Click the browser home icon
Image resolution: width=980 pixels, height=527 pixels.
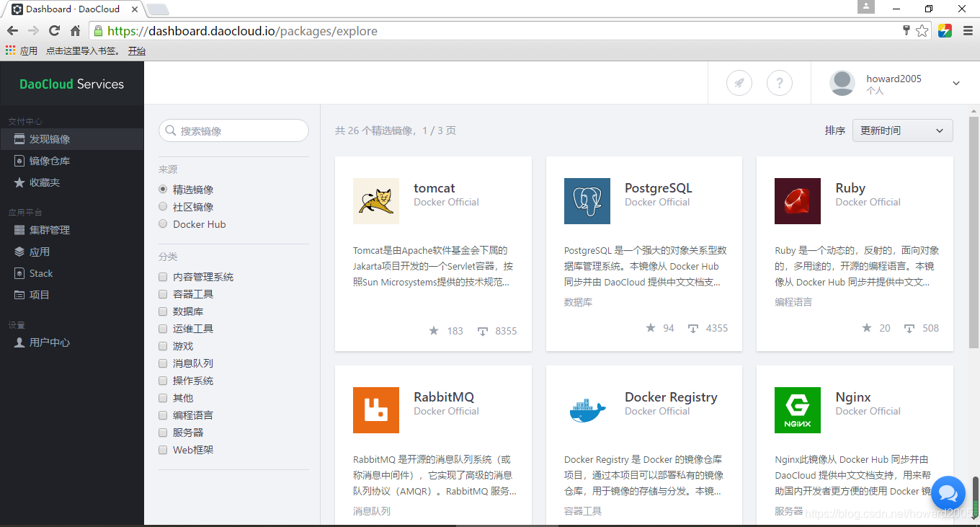tap(75, 31)
